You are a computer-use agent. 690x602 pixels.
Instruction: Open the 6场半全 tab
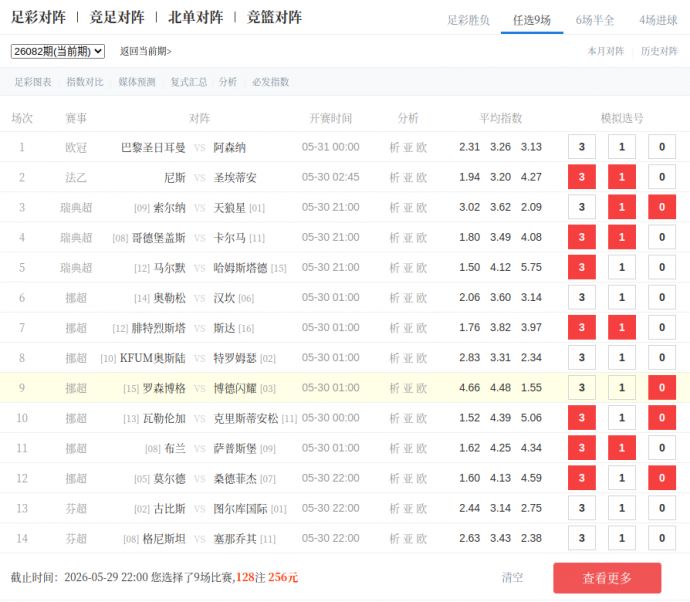tap(595, 20)
